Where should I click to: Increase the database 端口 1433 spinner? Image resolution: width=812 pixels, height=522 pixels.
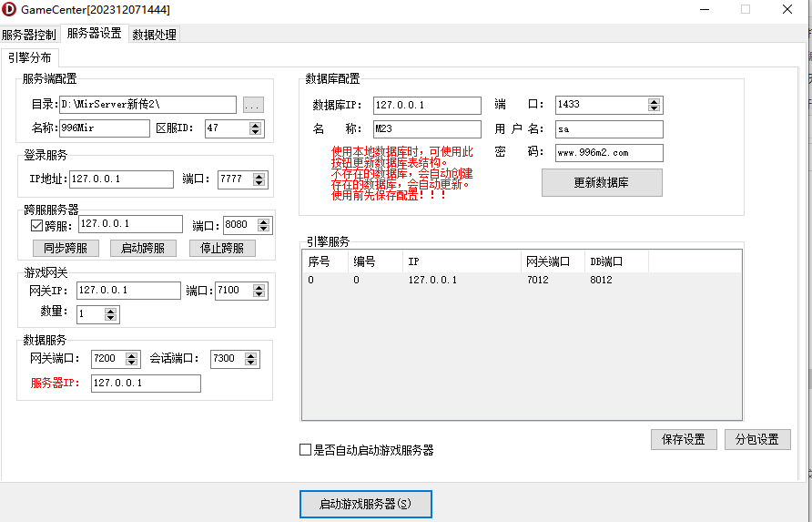tap(655, 101)
